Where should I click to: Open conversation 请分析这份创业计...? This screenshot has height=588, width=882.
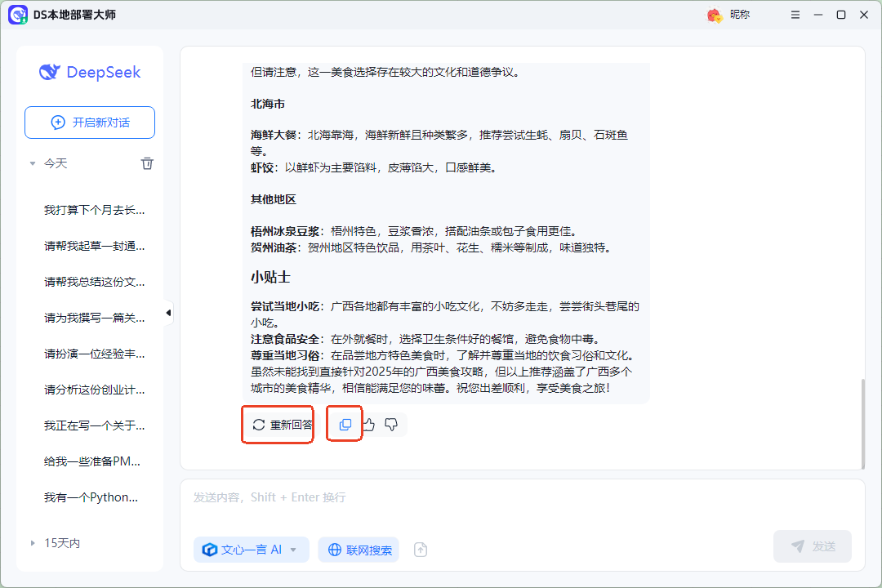tap(95, 390)
